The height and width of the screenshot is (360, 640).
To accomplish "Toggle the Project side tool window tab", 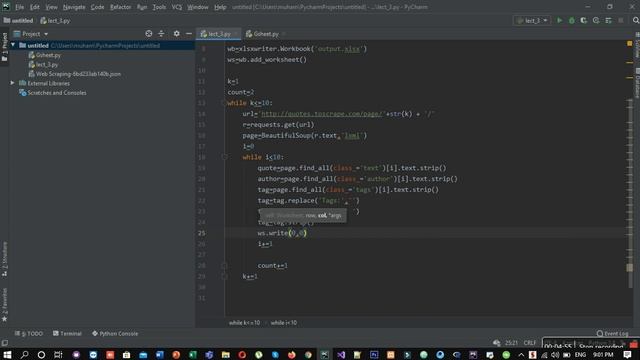I will [x=4, y=47].
